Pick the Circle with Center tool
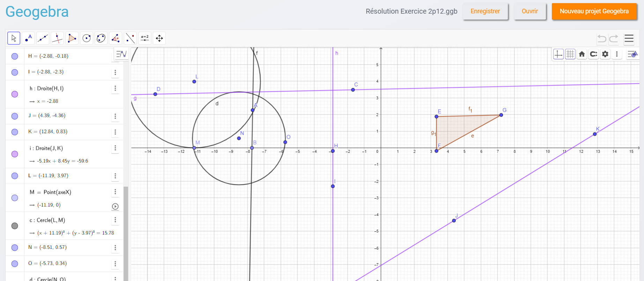Screen dimensions: 644x281 (87, 38)
